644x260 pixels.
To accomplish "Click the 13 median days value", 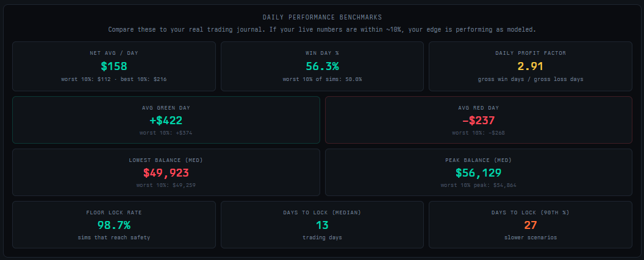I will point(322,225).
